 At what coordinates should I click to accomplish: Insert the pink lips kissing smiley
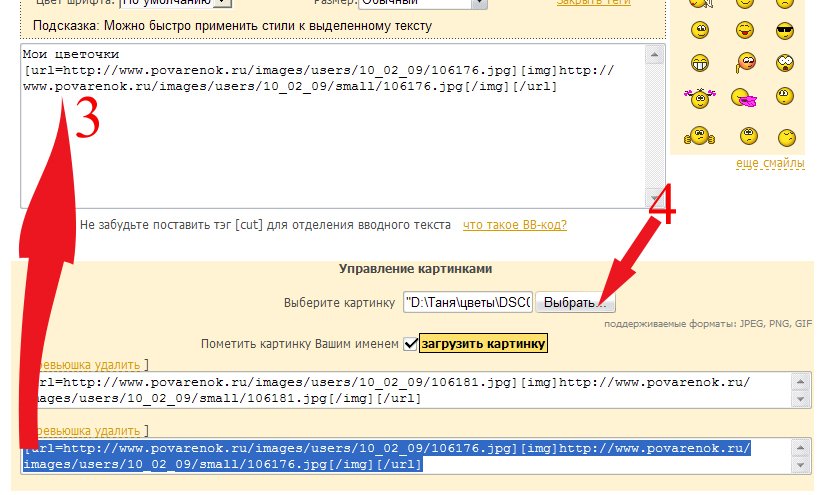[x=743, y=98]
